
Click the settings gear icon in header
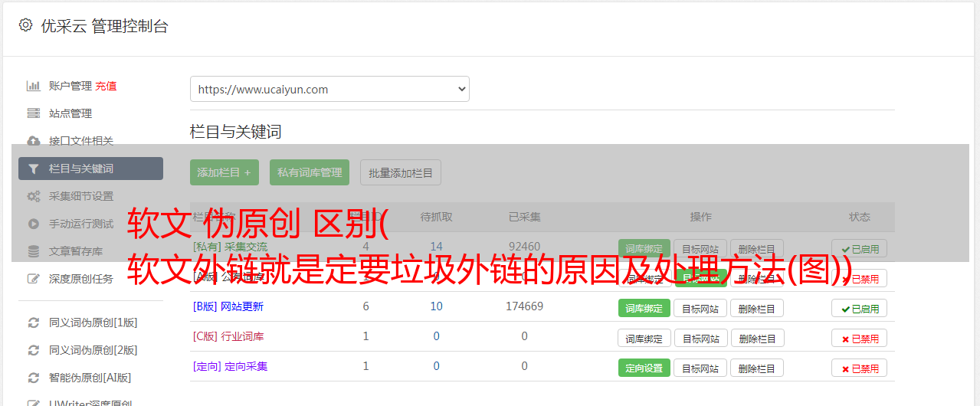(25, 25)
